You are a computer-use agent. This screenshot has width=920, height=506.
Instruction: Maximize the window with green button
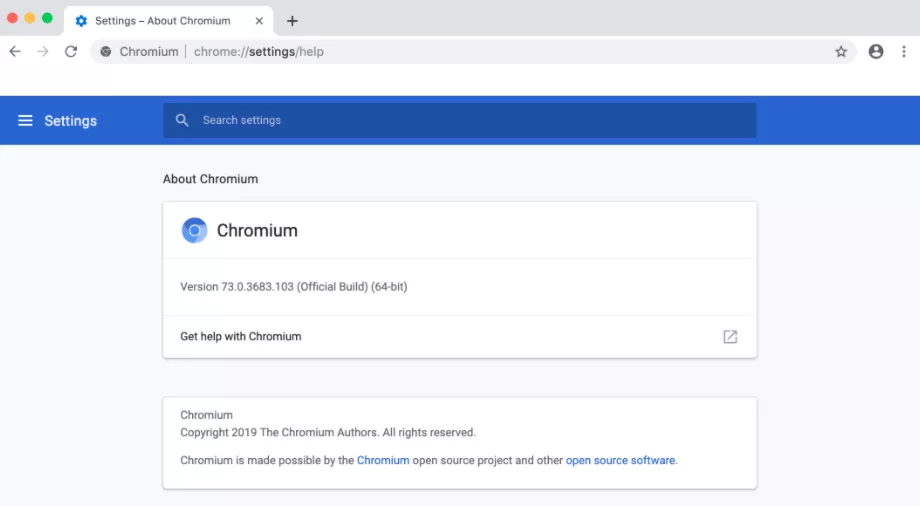pyautogui.click(x=48, y=18)
